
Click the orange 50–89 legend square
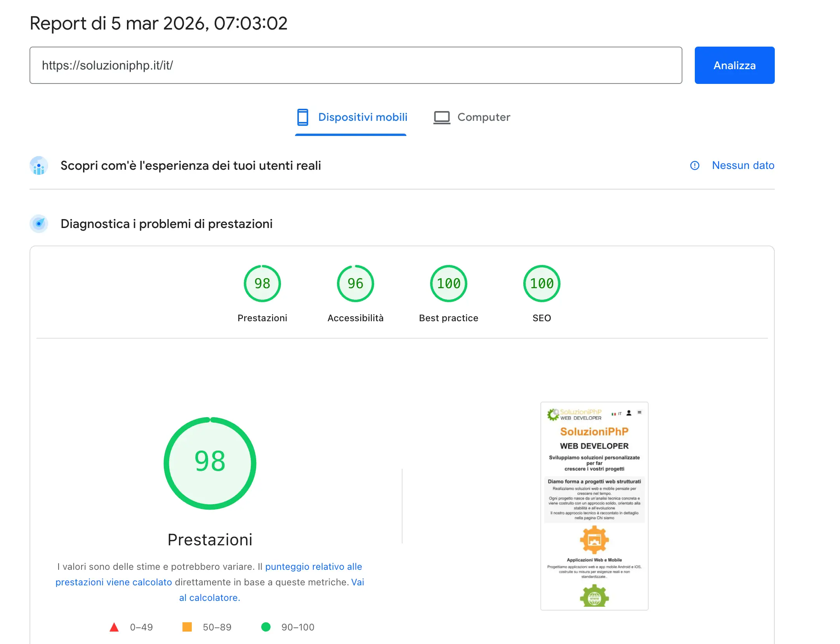[187, 627]
